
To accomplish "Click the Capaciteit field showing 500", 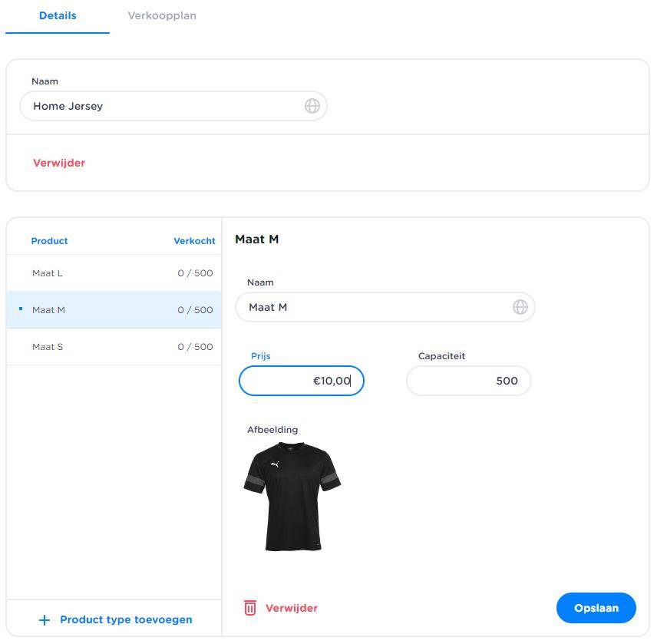I will pyautogui.click(x=468, y=381).
